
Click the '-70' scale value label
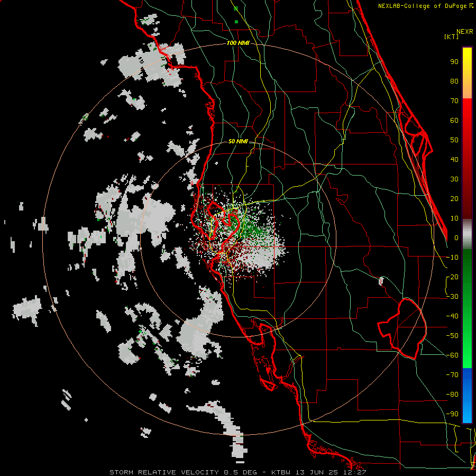tap(452, 375)
